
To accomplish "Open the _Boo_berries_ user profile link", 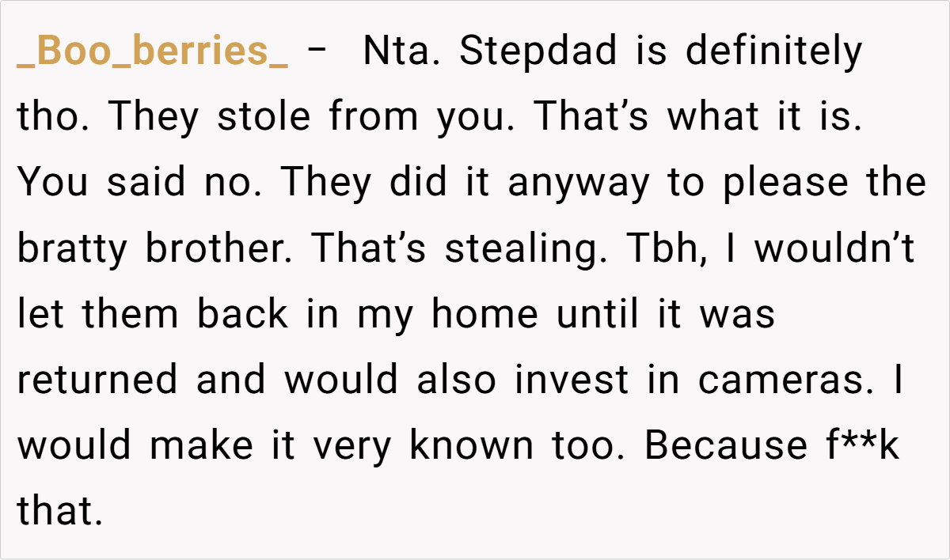I will [x=152, y=52].
